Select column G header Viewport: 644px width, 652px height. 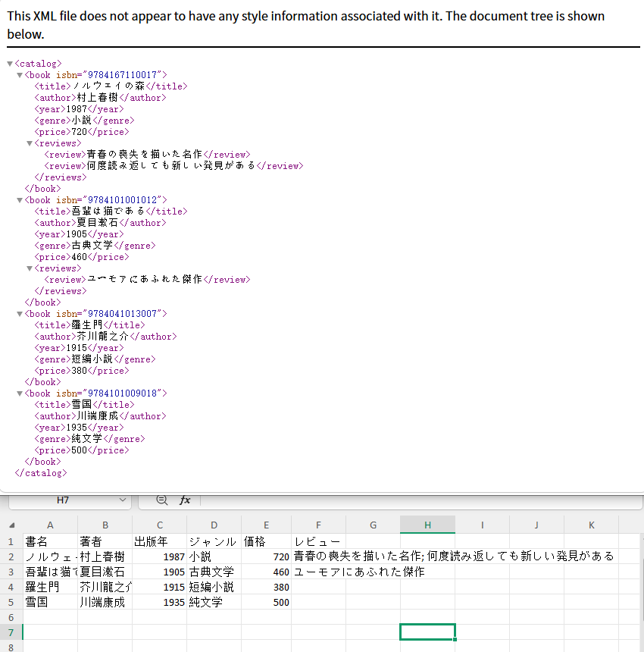373,525
